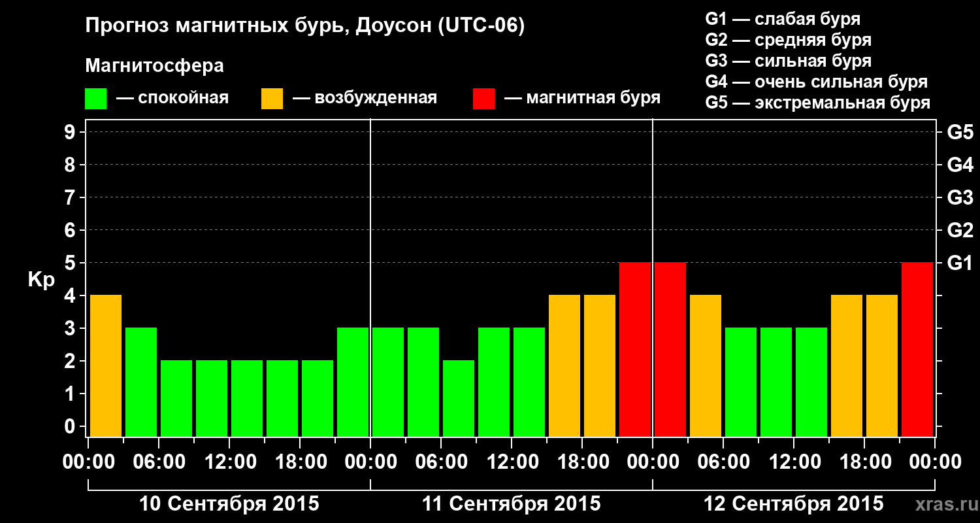Click the G5 — экстремальная буря legend entry
This screenshot has height=523, width=980.
[818, 103]
